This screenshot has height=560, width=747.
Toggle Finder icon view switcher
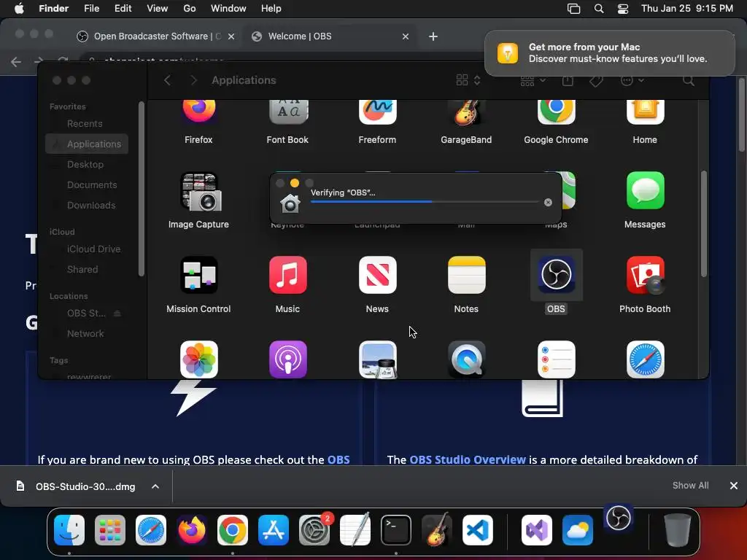pos(468,80)
